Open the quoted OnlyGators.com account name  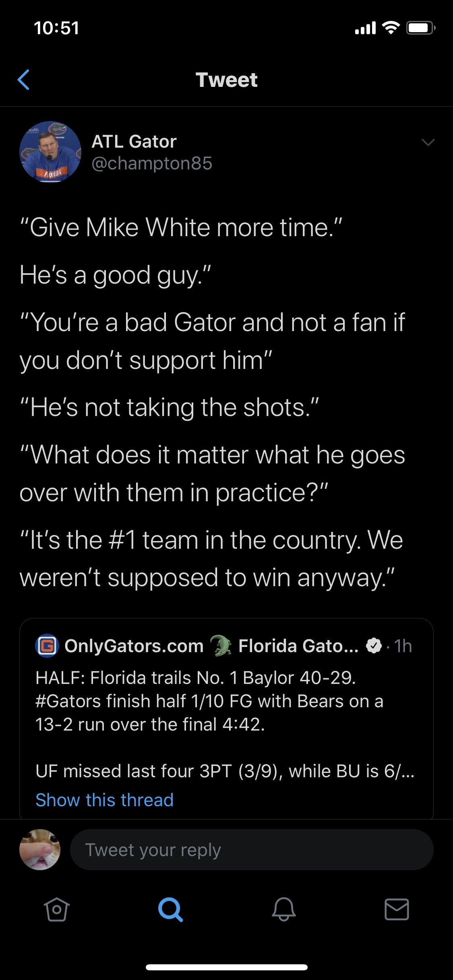(x=134, y=646)
